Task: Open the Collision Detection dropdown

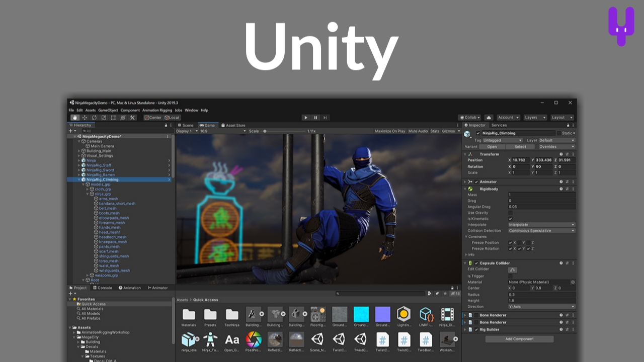Action: [x=541, y=231]
